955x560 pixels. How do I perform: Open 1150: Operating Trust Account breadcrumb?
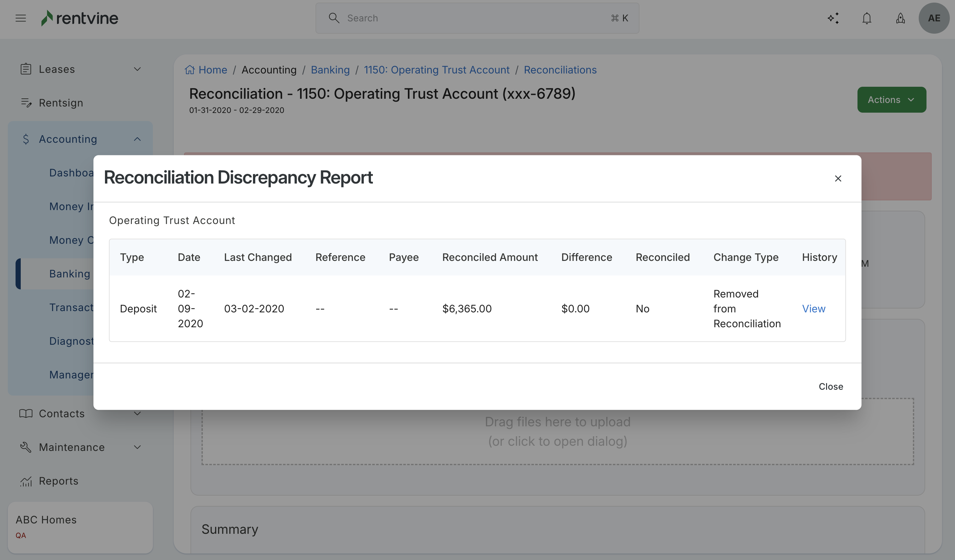coord(437,70)
